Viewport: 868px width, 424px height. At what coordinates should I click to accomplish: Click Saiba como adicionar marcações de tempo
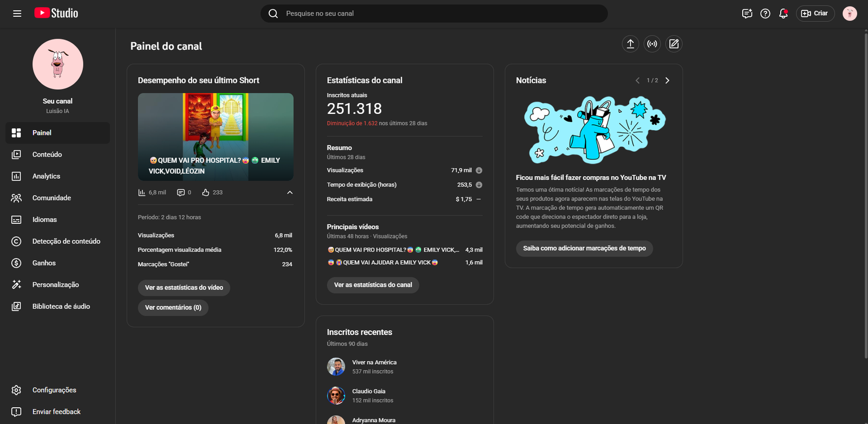584,248
